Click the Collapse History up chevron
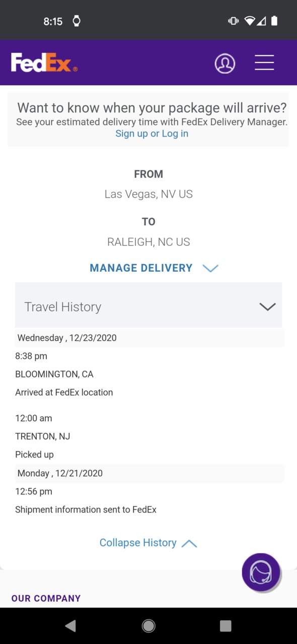 pyautogui.click(x=189, y=544)
